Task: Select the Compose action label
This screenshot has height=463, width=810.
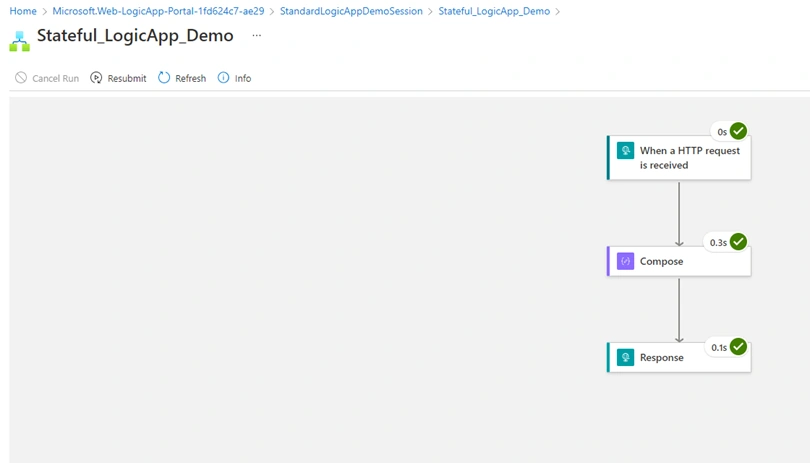Action: 661,261
